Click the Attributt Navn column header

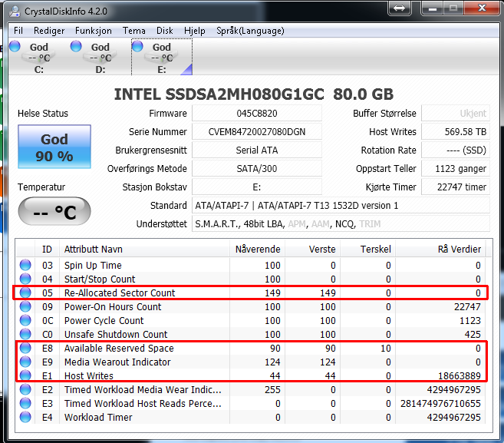145,249
